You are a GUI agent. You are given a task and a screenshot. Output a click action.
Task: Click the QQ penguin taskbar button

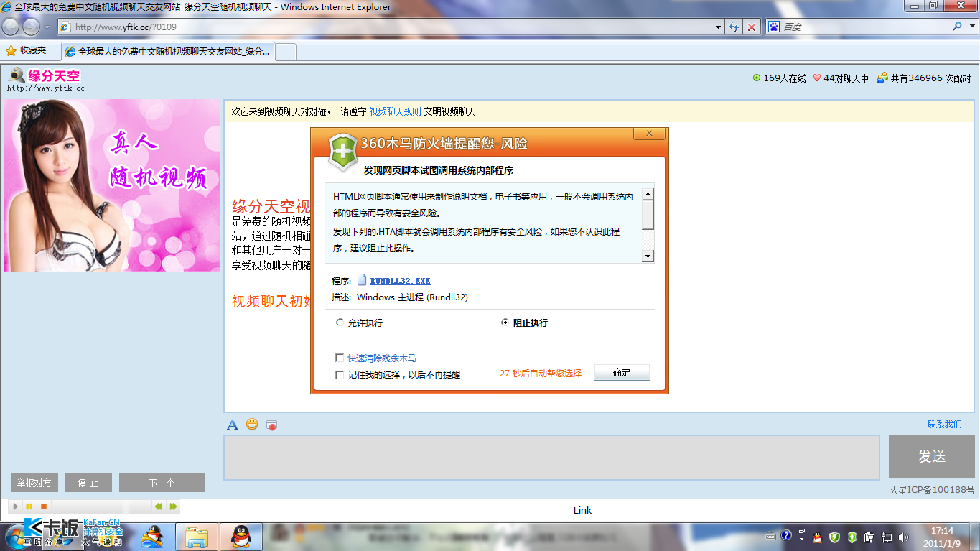point(242,537)
